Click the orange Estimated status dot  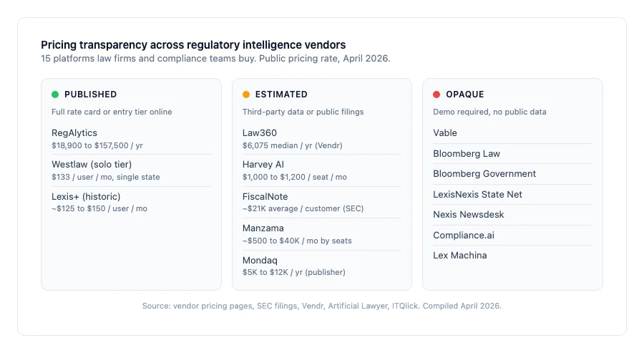click(x=246, y=95)
